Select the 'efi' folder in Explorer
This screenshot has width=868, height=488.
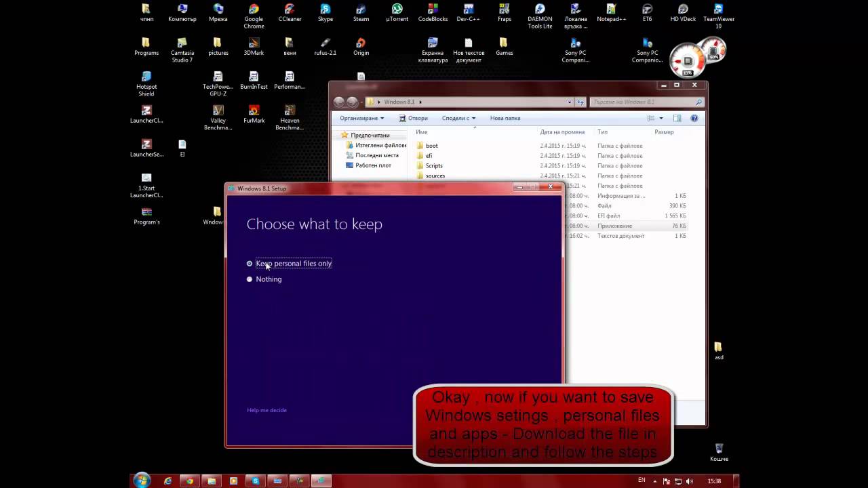tap(429, 156)
